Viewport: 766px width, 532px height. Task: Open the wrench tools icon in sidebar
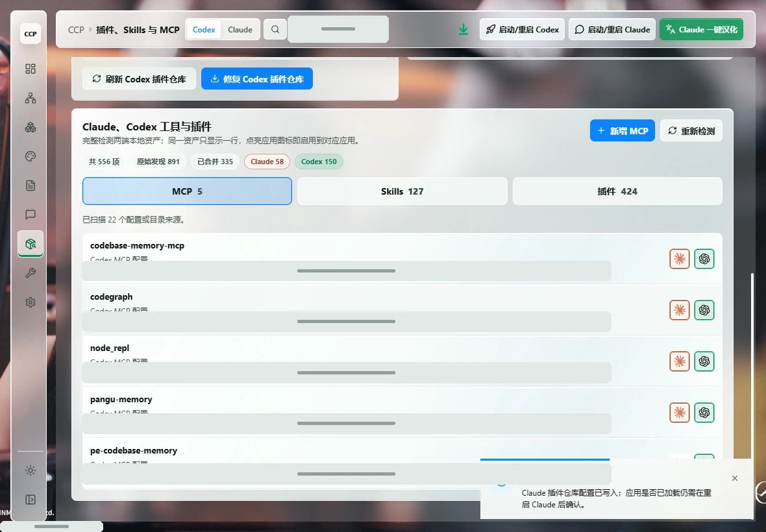coord(31,273)
